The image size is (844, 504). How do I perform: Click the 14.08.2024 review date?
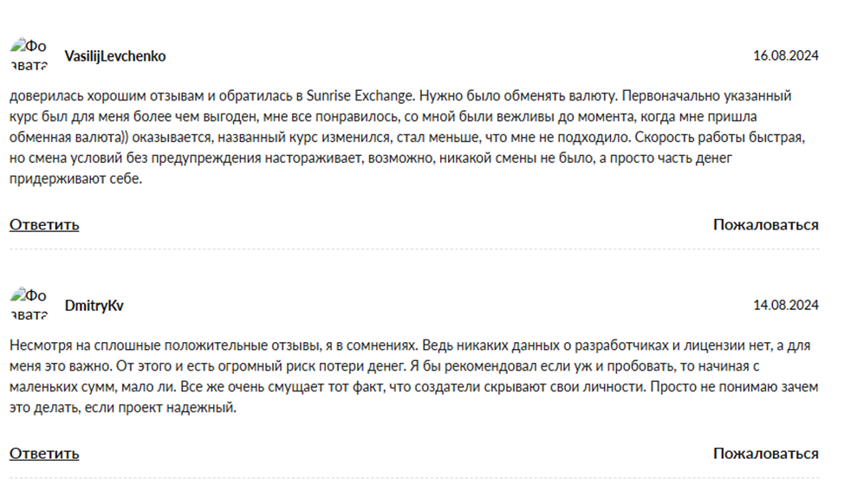coord(785,306)
